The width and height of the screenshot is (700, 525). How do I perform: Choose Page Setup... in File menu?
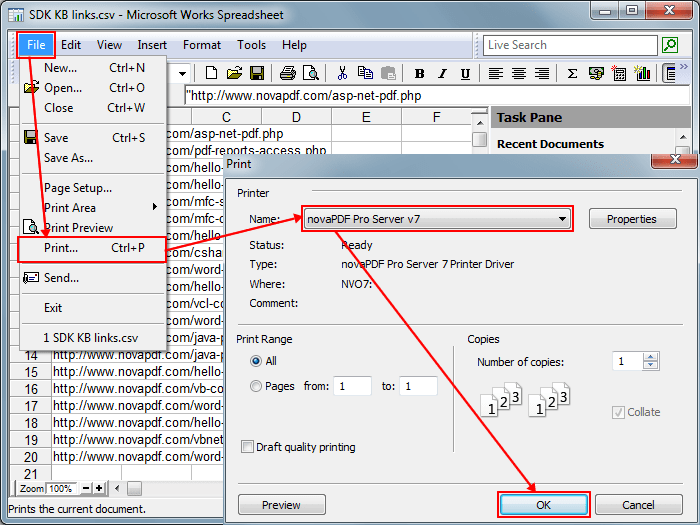coord(92,188)
